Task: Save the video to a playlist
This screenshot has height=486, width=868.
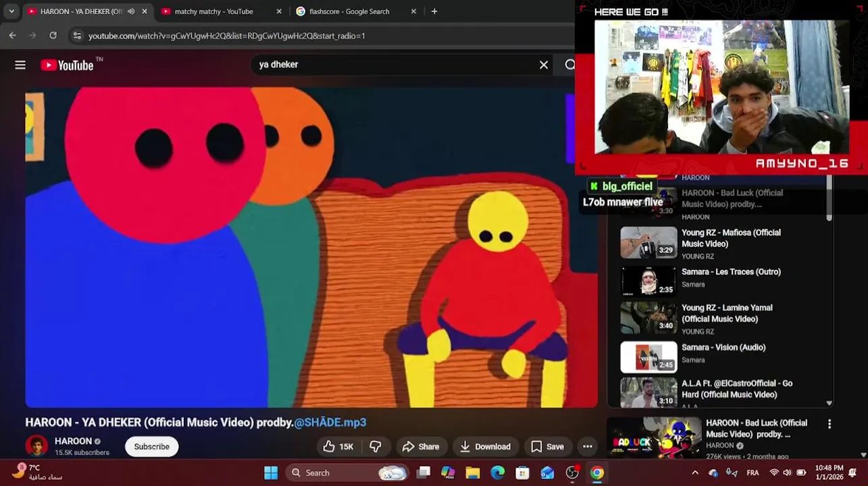Action: (547, 447)
